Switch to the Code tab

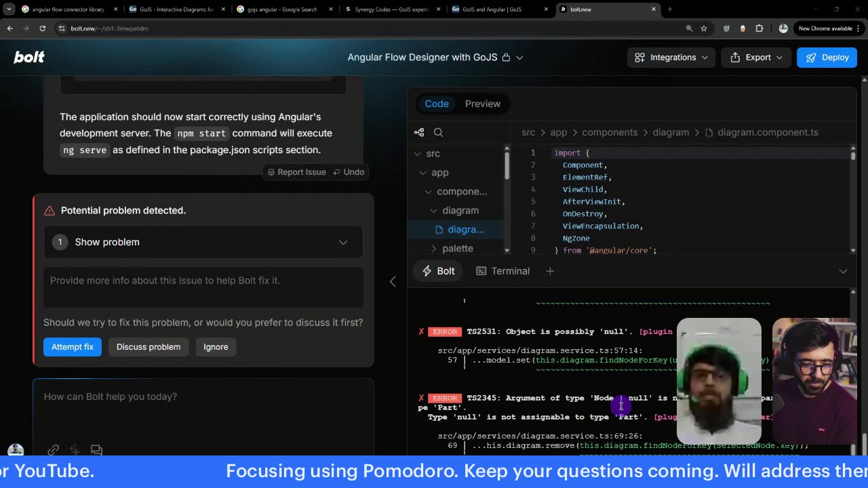point(437,104)
